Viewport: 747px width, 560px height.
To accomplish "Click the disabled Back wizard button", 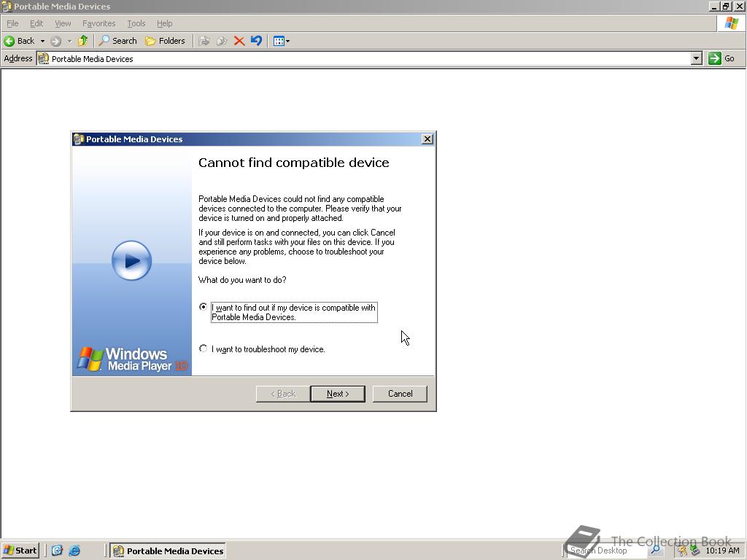I will [283, 394].
